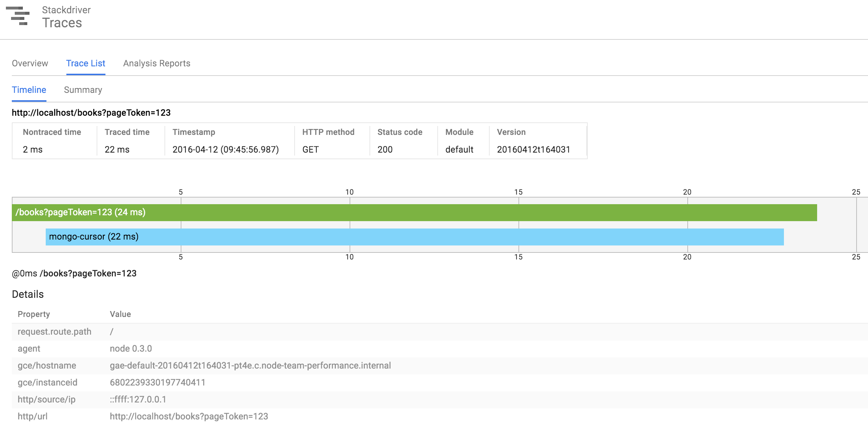Viewport: 868px width, 429px height.
Task: Click the green /books?pageToken=123 span bar
Action: point(414,213)
